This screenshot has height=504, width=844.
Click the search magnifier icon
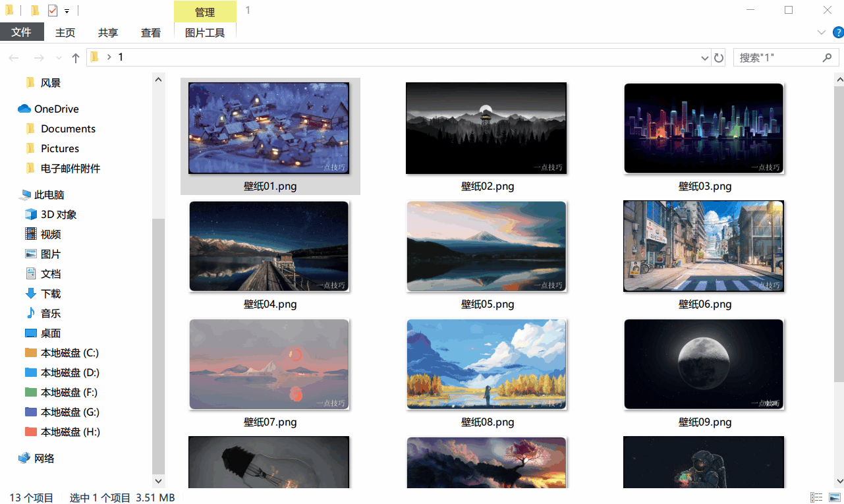point(827,58)
